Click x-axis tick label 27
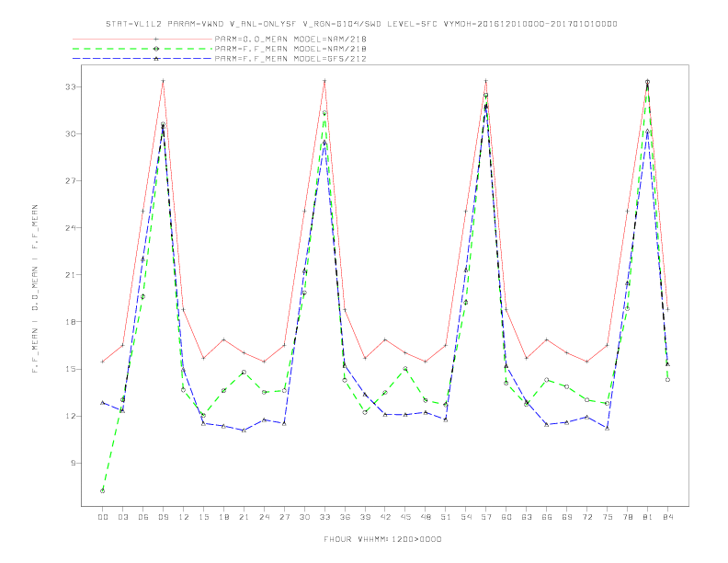Viewport: 728px width, 563px height. tap(284, 517)
